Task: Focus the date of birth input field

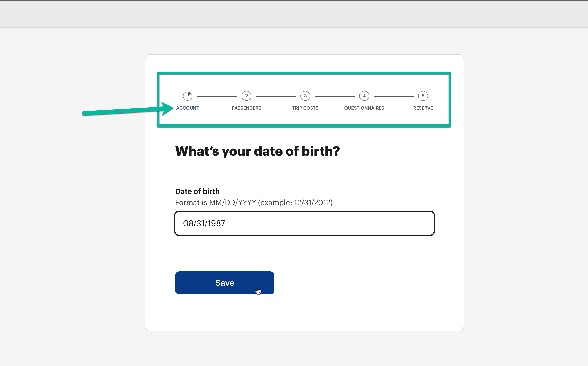Action: (304, 223)
